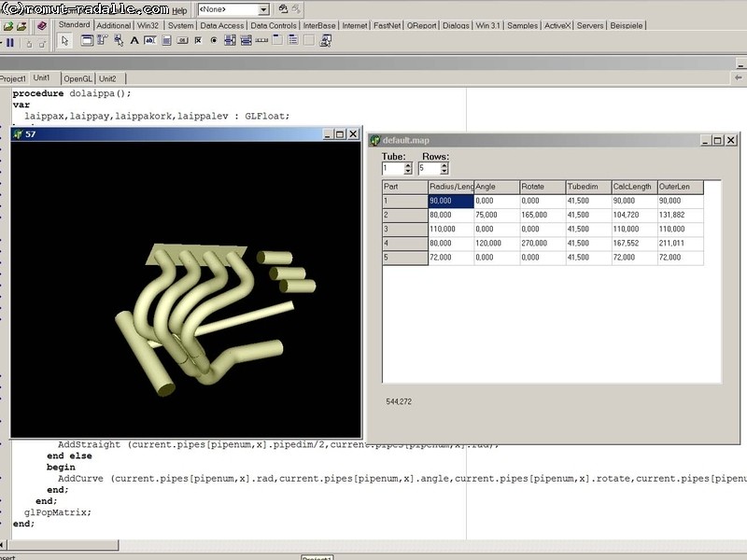Viewport: 747px width, 560px height.
Task: Select the MainMenu component icon
Action: [103, 41]
